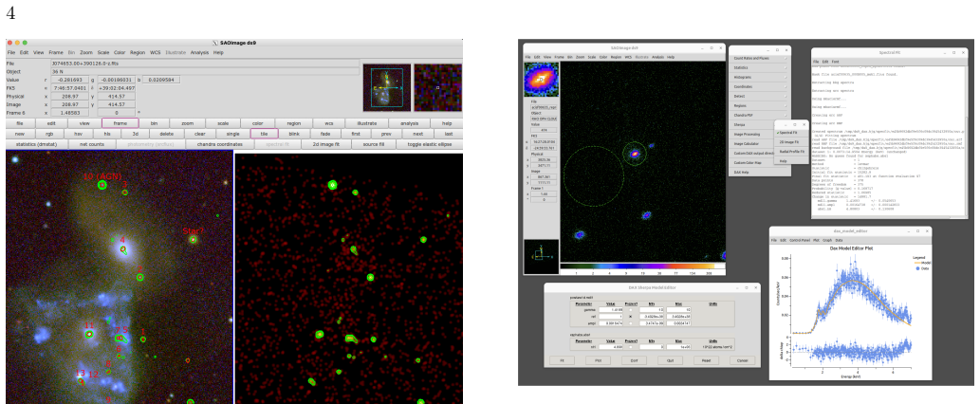Click the Fit button in the DAX Sherpa Model Editor
Image resolution: width=980 pixels, height=404 pixels.
tap(562, 360)
